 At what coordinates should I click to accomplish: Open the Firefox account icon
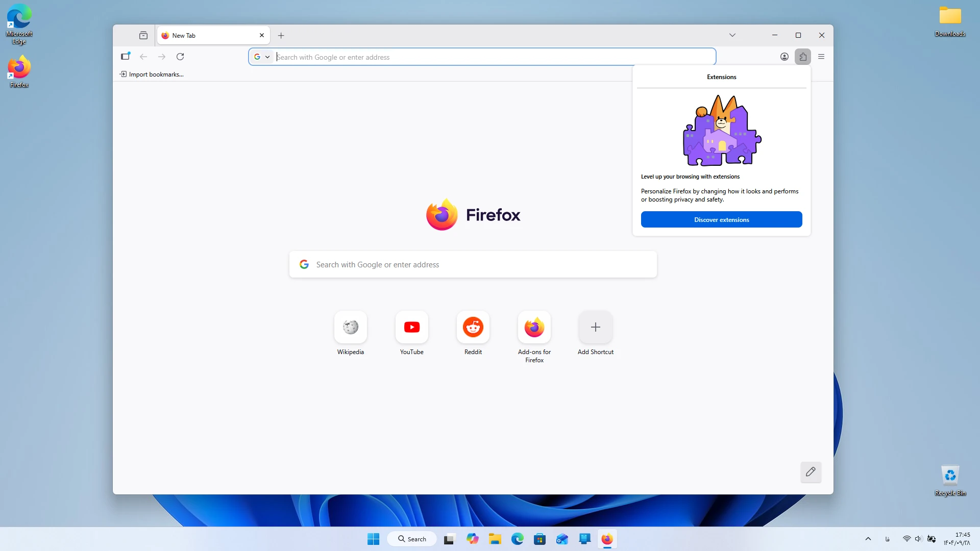785,57
